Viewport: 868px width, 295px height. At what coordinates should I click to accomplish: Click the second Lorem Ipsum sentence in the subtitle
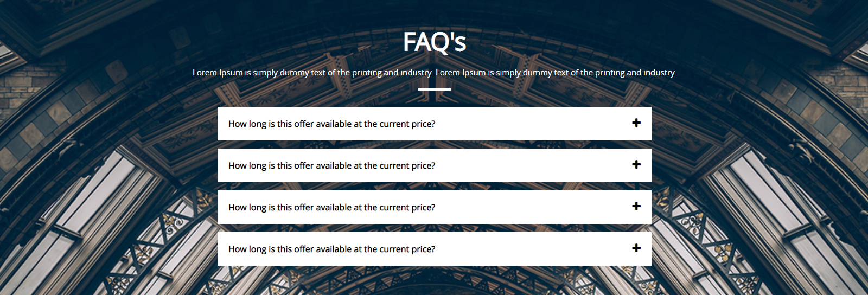tap(556, 73)
